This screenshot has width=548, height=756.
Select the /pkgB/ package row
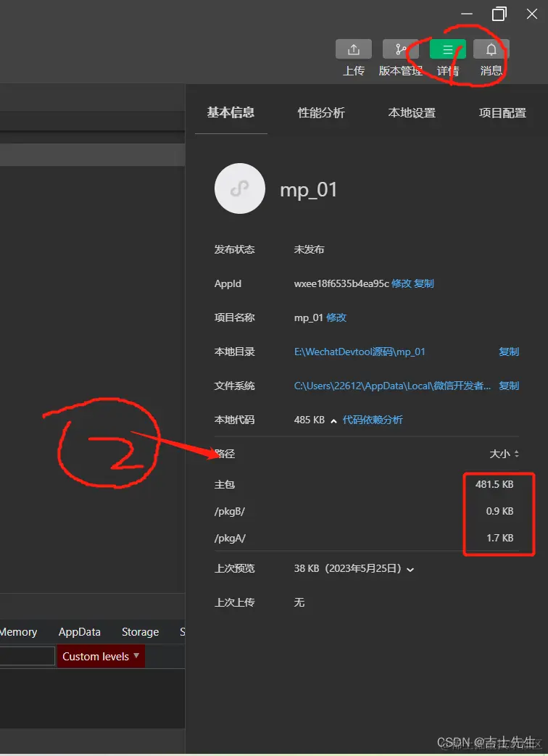[x=367, y=511]
